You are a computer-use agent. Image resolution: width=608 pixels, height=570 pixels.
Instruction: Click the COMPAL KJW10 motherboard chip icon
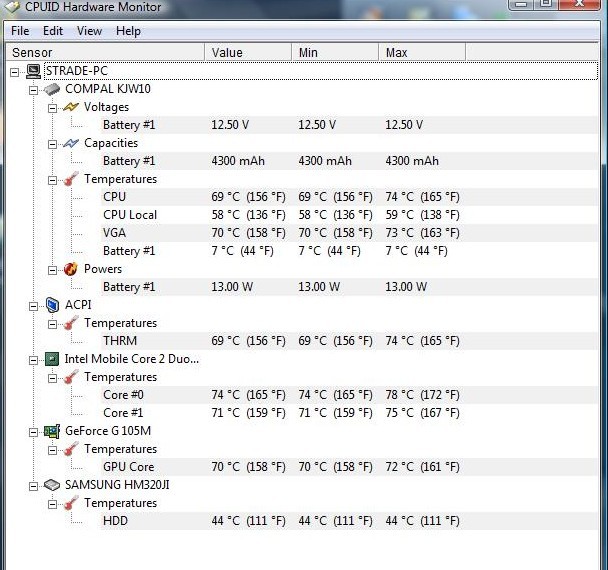[x=52, y=89]
